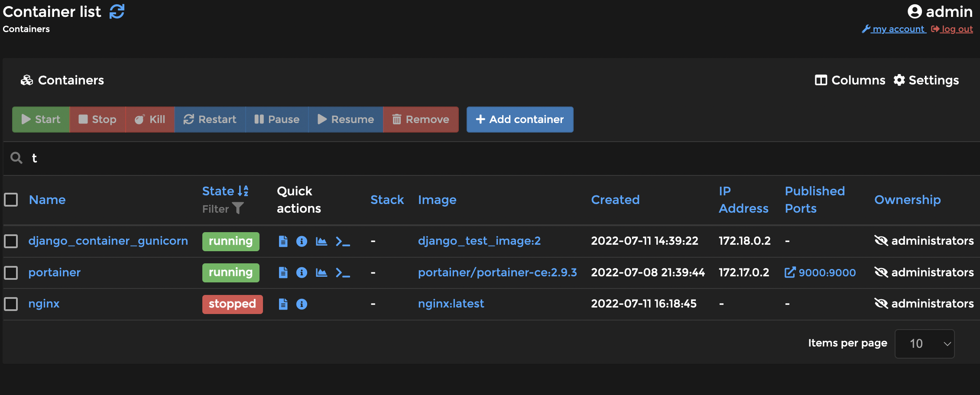980x395 pixels.
Task: Click IP address 172.18.0.2
Action: click(744, 241)
